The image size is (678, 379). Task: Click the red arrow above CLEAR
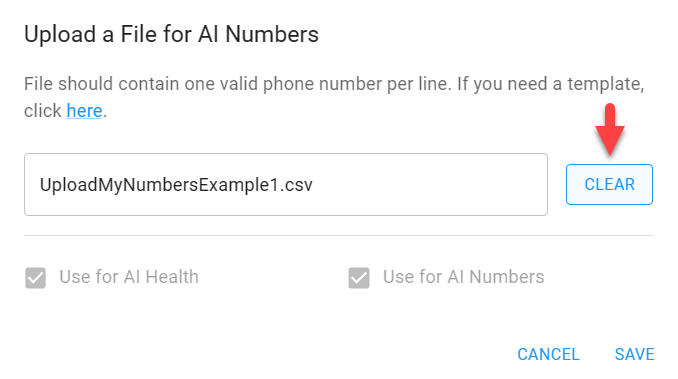pos(610,129)
